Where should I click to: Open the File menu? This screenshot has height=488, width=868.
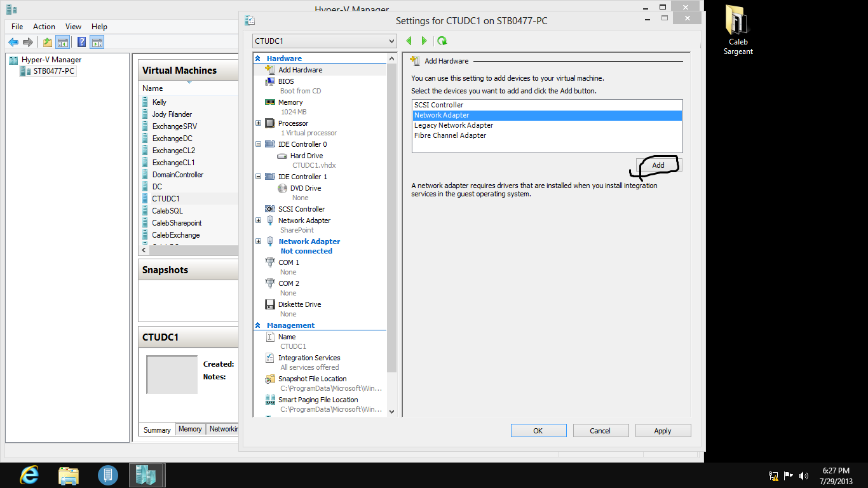coord(17,27)
